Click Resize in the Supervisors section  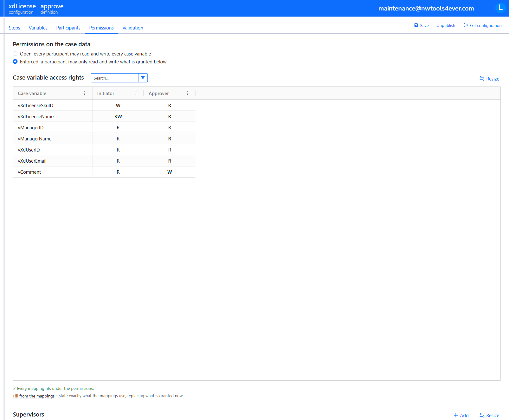pos(489,415)
